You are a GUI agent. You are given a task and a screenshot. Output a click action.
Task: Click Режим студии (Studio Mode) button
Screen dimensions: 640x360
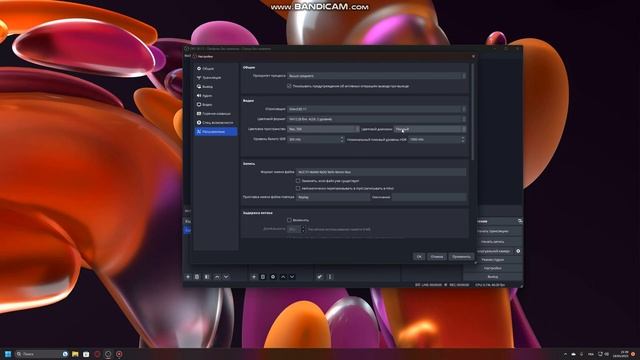493,260
